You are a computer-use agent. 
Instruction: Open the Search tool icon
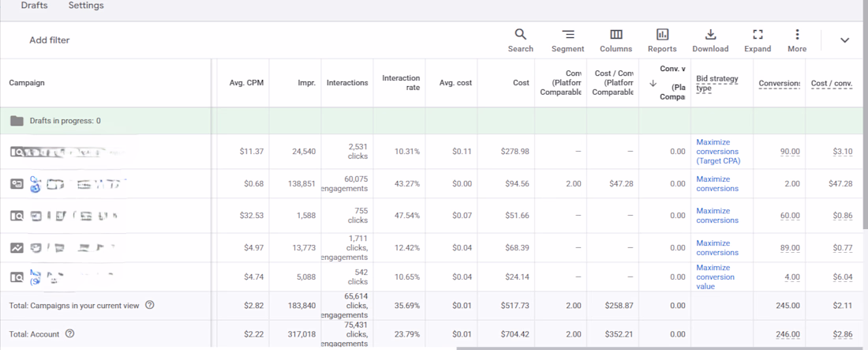pos(520,35)
